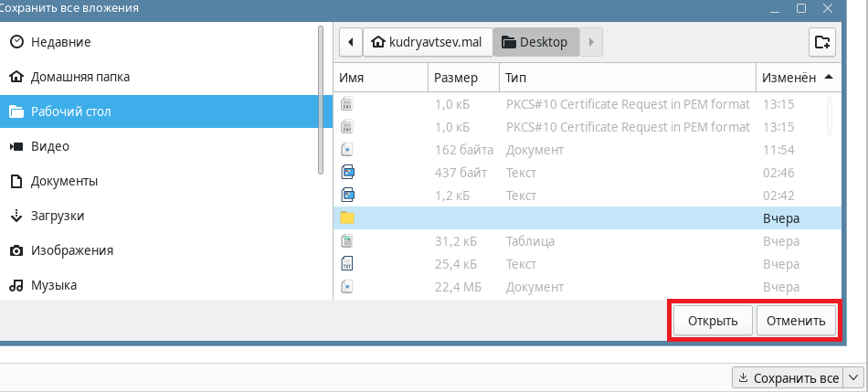Open Загрузки in the sidebar
868x392 pixels.
58,216
